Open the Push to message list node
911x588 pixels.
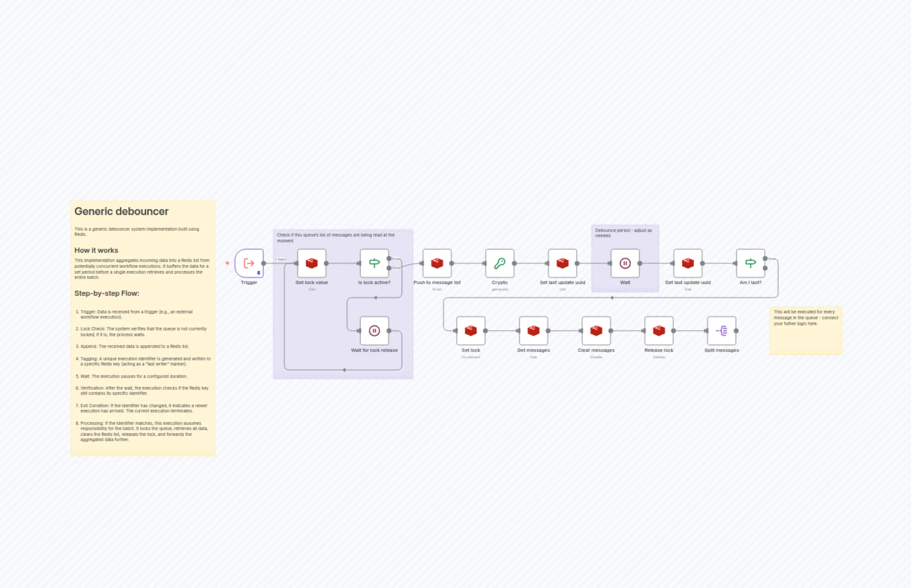click(437, 263)
